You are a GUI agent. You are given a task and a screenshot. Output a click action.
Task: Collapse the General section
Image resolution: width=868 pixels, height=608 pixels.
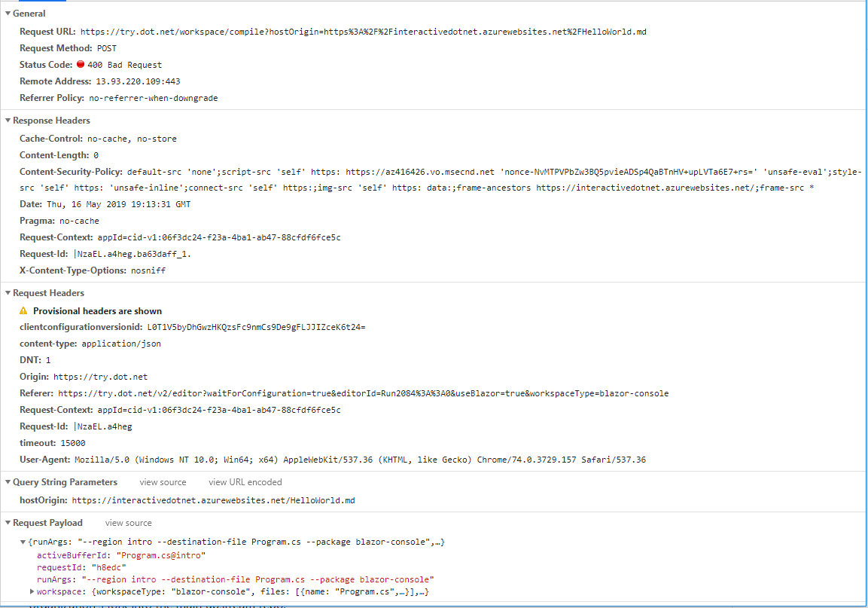tap(8, 13)
